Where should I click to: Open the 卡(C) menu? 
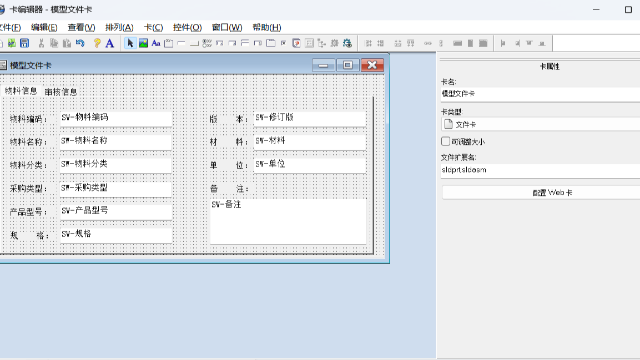[x=153, y=27]
